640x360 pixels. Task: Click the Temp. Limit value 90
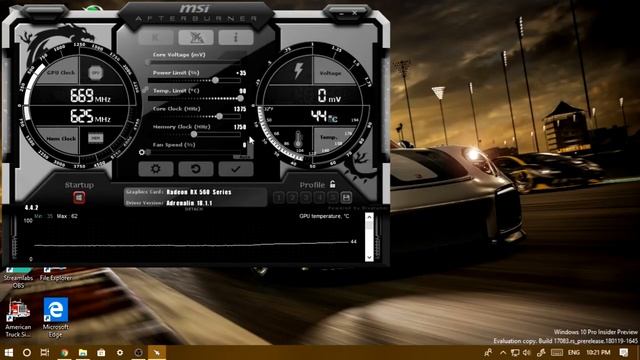[243, 91]
